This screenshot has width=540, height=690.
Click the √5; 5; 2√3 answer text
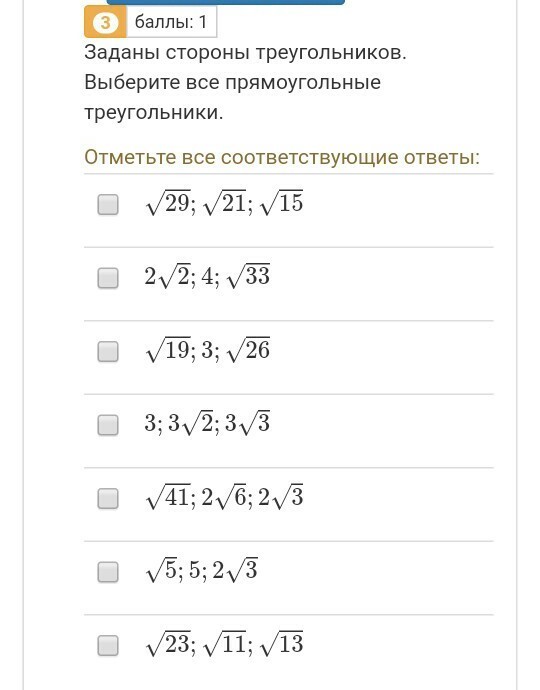point(202,570)
